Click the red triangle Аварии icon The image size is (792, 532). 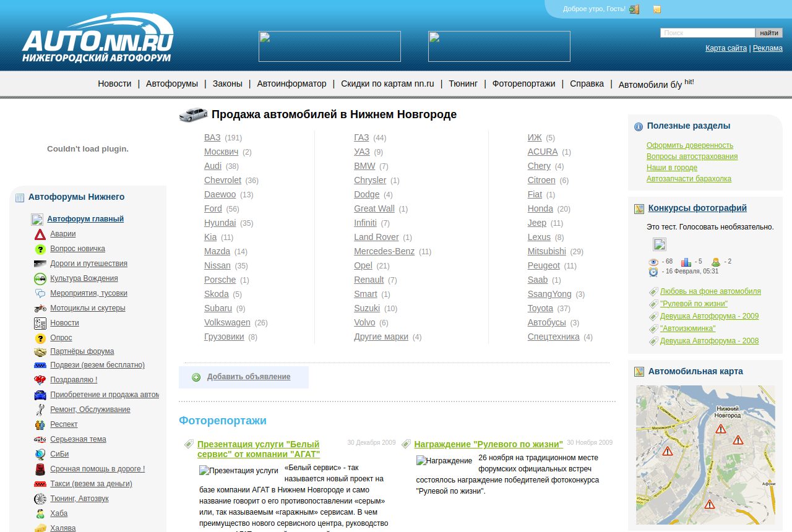coord(40,234)
